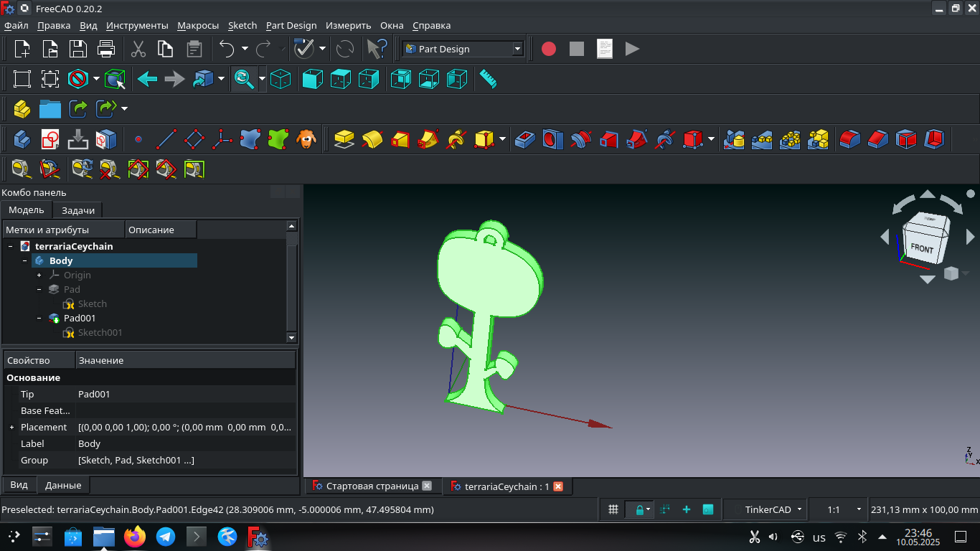The image size is (980, 551).
Task: Expand the Placement property row
Action: point(12,428)
